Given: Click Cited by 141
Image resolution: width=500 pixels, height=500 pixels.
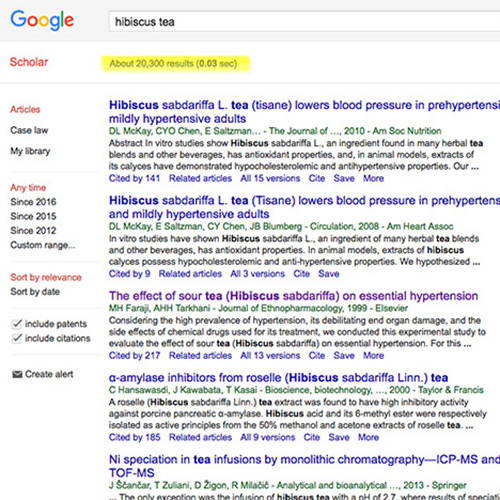Looking at the screenshot, I should coord(134,178).
